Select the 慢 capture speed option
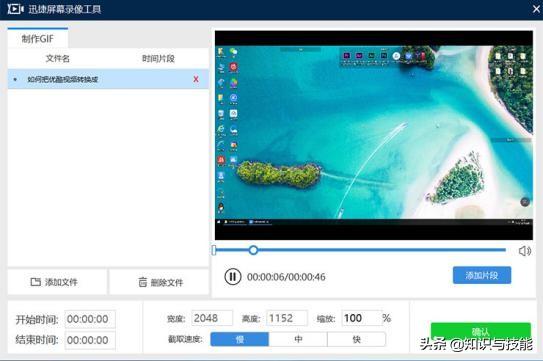Viewport: 543px width, 361px height. (240, 339)
